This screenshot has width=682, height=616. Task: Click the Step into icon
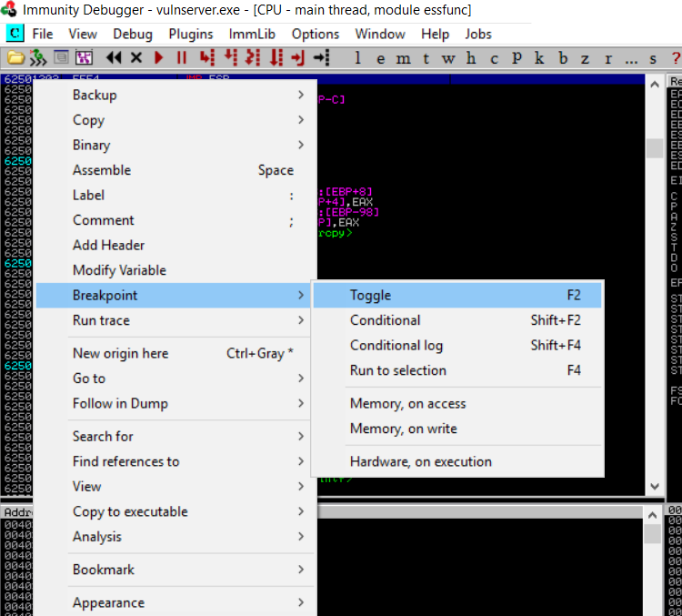tap(207, 57)
